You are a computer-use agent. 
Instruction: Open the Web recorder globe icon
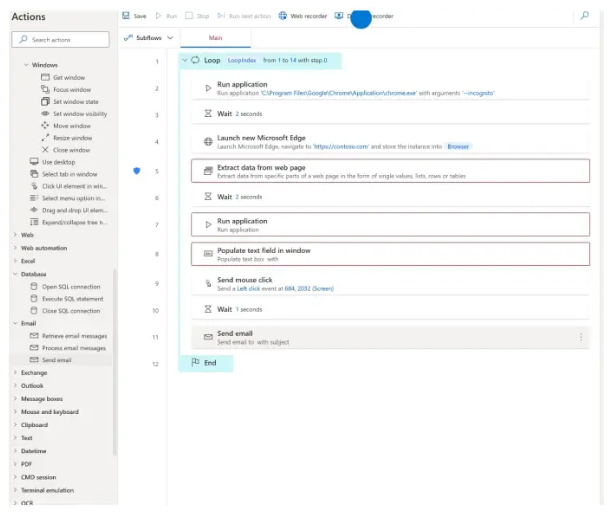tap(283, 16)
